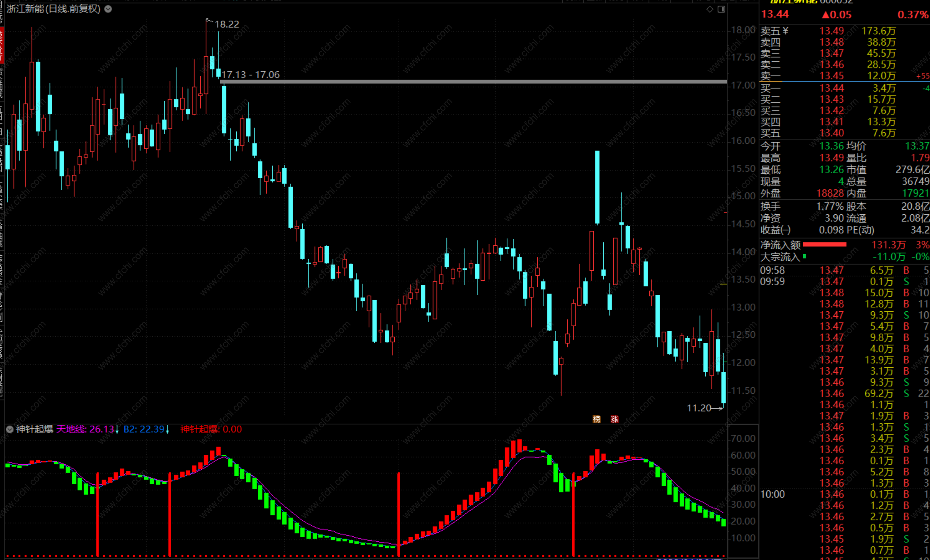930x560 pixels.
Task: Click the red 神针起爆 0.00 label
Action: (x=211, y=429)
